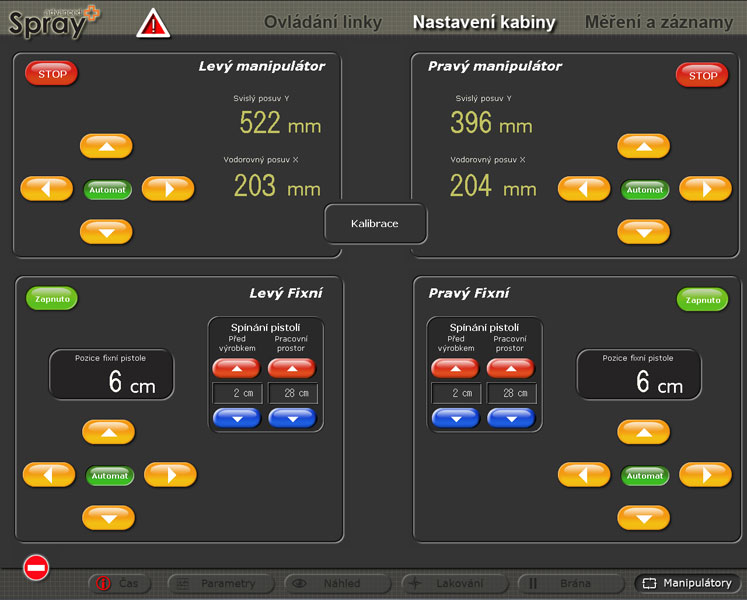Toggle Zapnuto switch in Levý Fixní panel
Image resolution: width=747 pixels, height=600 pixels.
(51, 298)
